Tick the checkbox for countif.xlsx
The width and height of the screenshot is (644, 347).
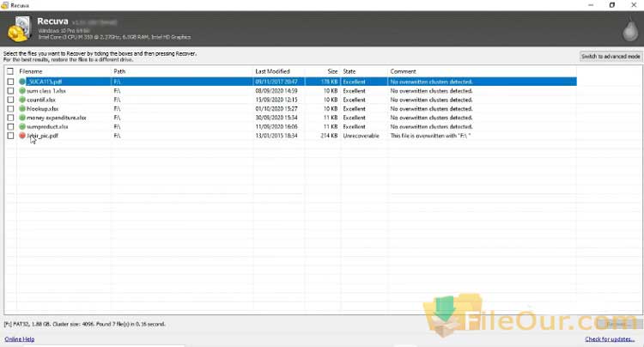[x=10, y=100]
